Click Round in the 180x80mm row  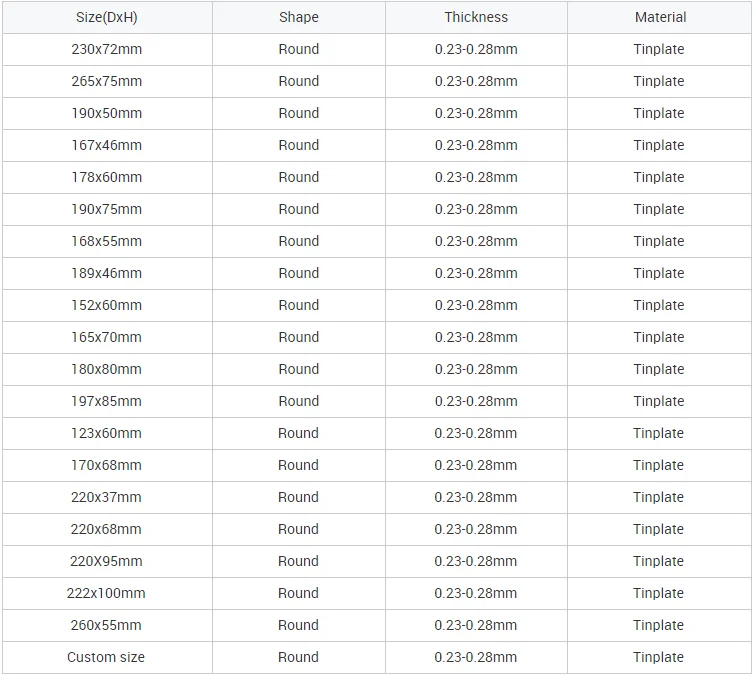click(x=298, y=369)
